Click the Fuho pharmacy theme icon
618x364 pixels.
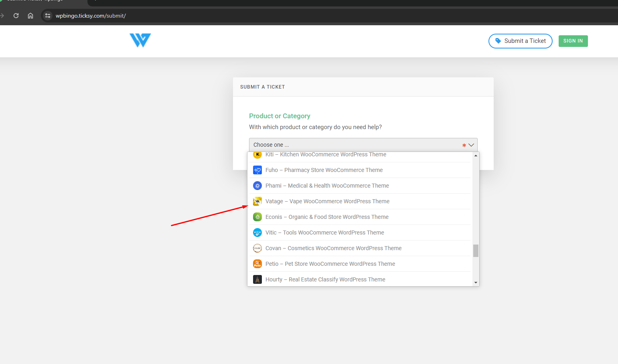[x=257, y=170]
